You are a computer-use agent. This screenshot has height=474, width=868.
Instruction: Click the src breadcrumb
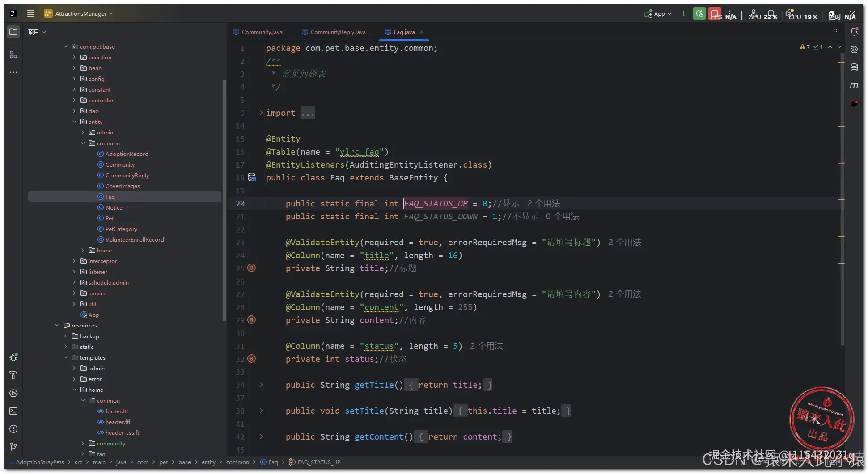pyautogui.click(x=79, y=462)
